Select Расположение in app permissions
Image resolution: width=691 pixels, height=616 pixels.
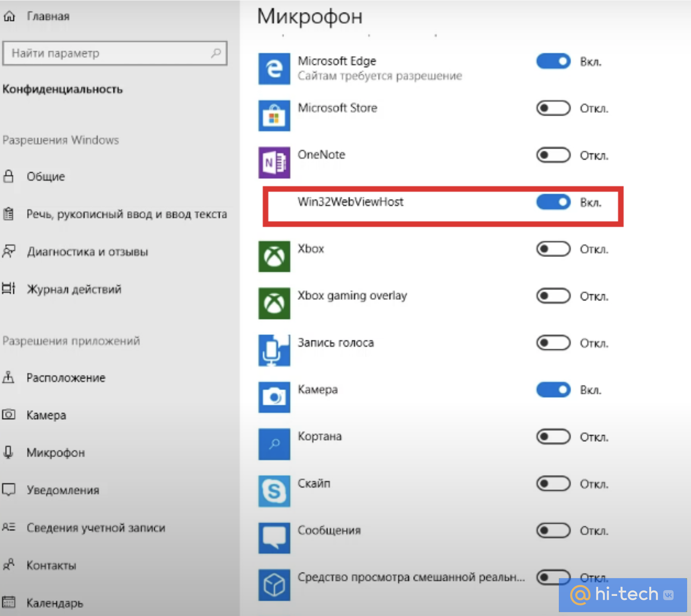66,378
